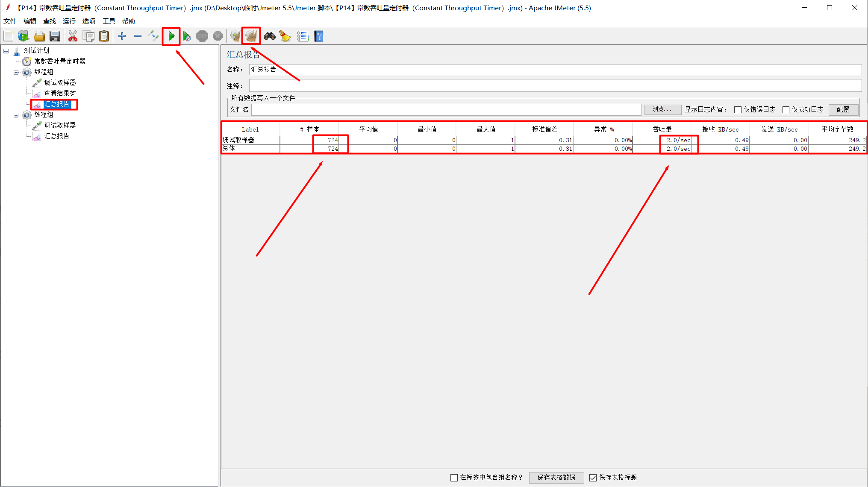Click the Help question mark icon

click(x=319, y=36)
